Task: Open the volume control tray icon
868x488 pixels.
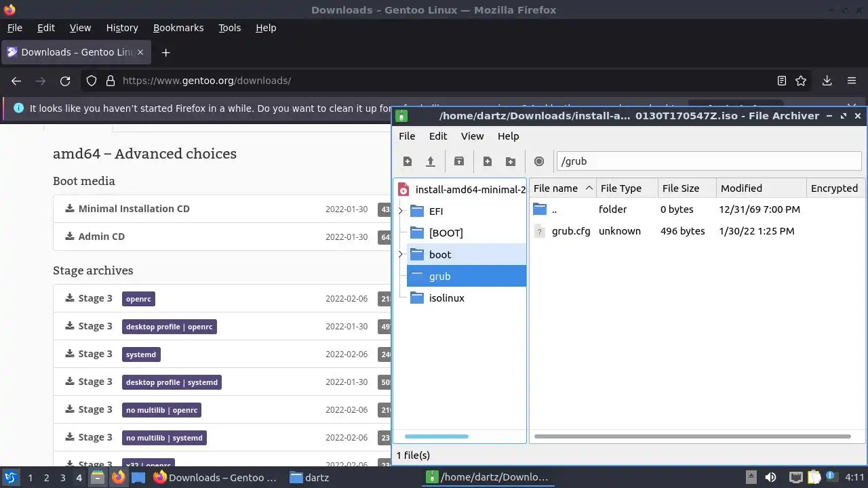Action: click(x=770, y=477)
